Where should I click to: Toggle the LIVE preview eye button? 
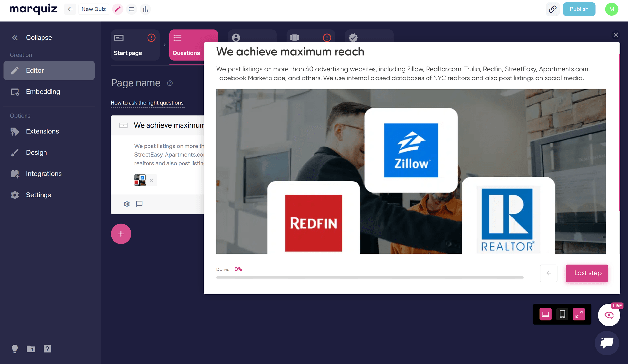(x=609, y=315)
